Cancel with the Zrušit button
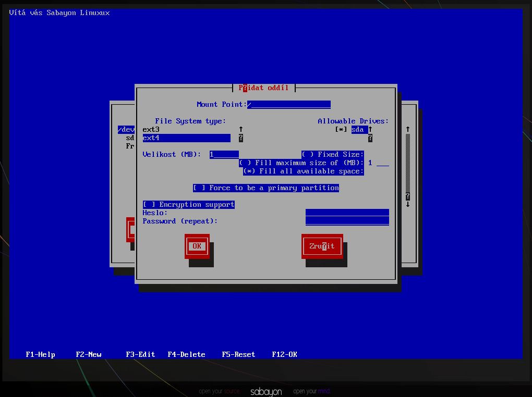Viewport: 532px width, 397px height. (322, 246)
